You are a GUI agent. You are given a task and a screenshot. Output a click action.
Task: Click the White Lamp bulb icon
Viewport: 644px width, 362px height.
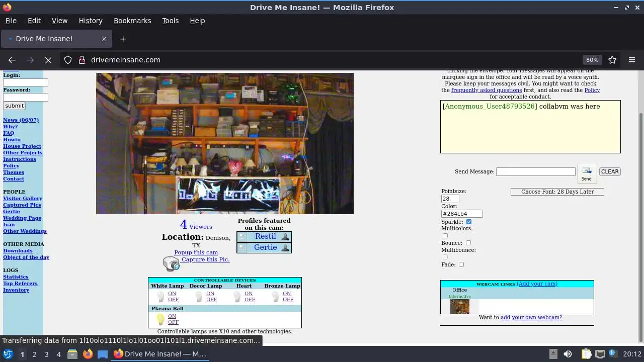pos(160,297)
